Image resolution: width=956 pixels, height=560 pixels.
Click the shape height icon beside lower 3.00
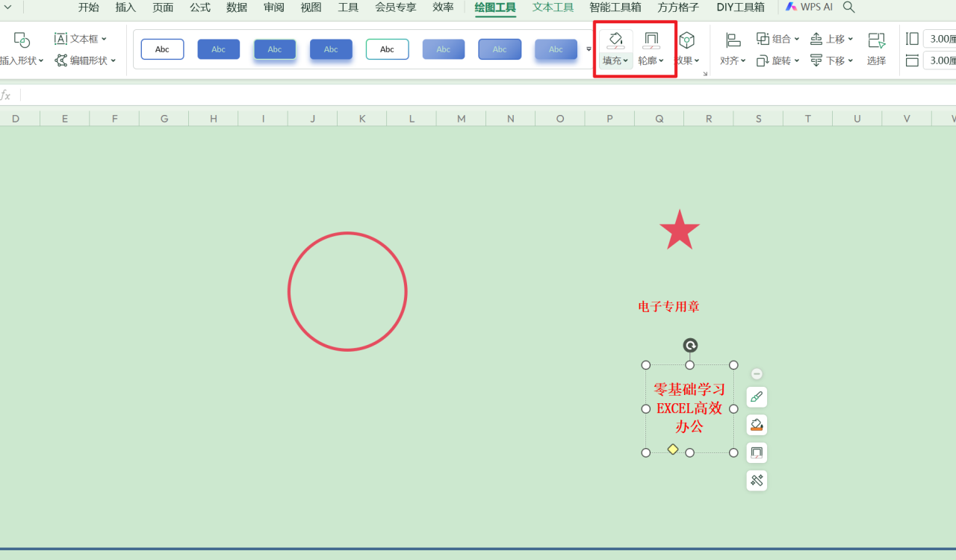[912, 60]
